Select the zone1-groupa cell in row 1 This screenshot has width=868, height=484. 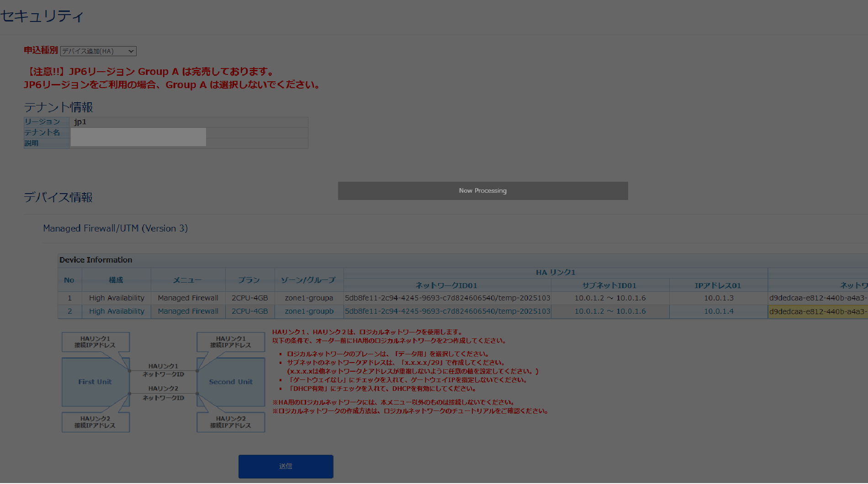(309, 298)
